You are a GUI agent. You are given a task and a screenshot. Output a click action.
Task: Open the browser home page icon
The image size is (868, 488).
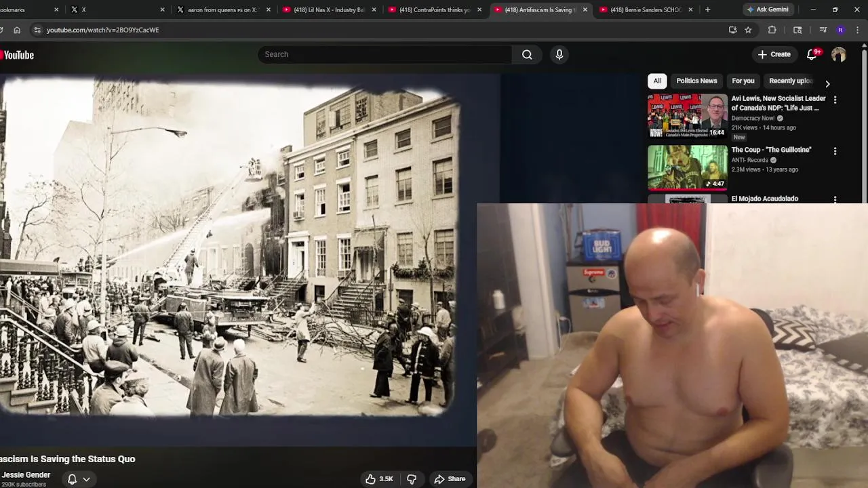(17, 30)
